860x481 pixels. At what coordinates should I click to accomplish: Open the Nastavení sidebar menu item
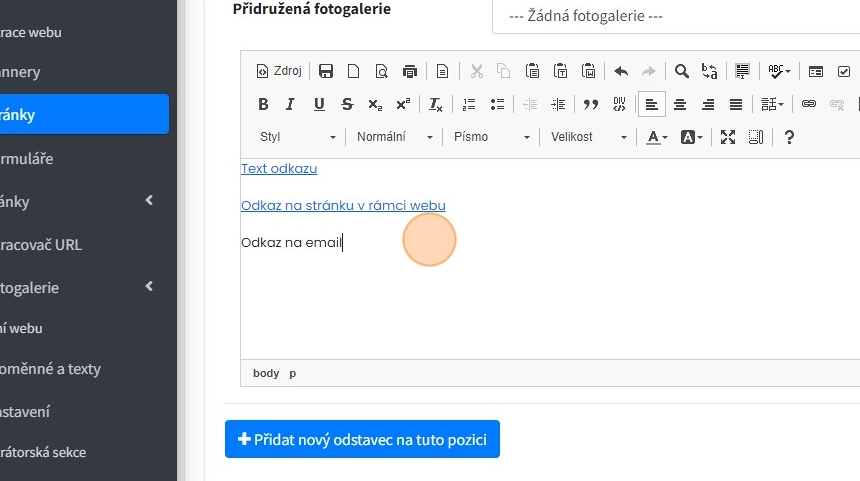click(x=30, y=411)
